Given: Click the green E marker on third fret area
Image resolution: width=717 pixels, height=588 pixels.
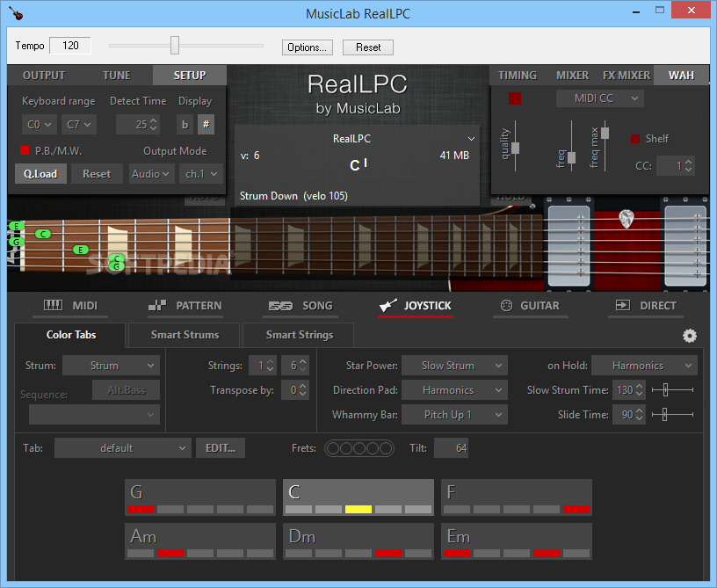Looking at the screenshot, I should (x=81, y=250).
